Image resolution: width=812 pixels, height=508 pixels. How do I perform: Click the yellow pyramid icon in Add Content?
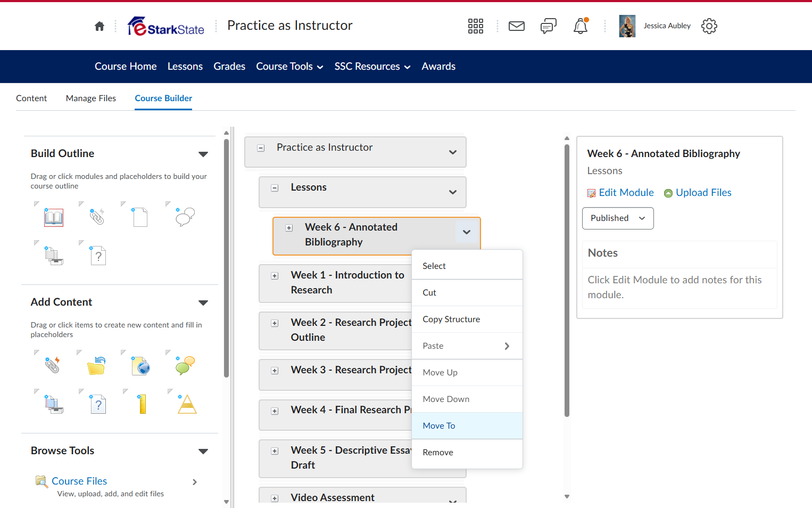(x=187, y=404)
